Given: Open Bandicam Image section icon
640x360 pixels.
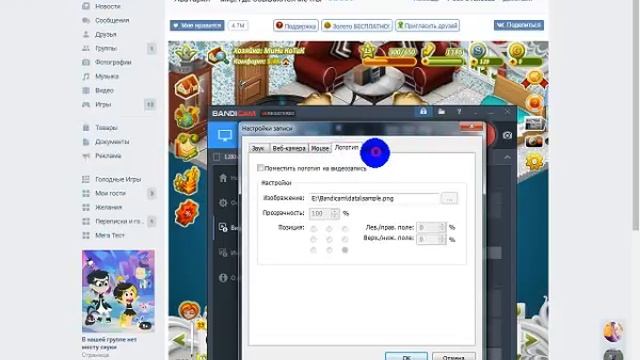Looking at the screenshot, I should coord(223,253).
